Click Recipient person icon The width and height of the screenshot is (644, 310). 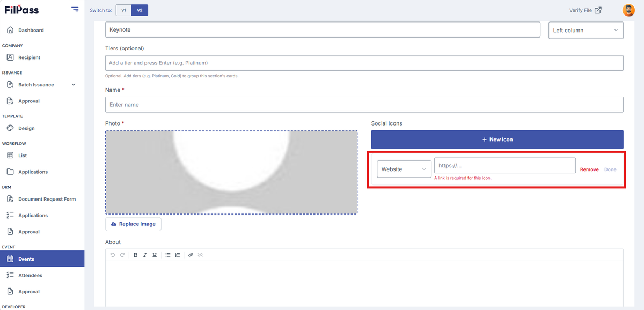10,57
